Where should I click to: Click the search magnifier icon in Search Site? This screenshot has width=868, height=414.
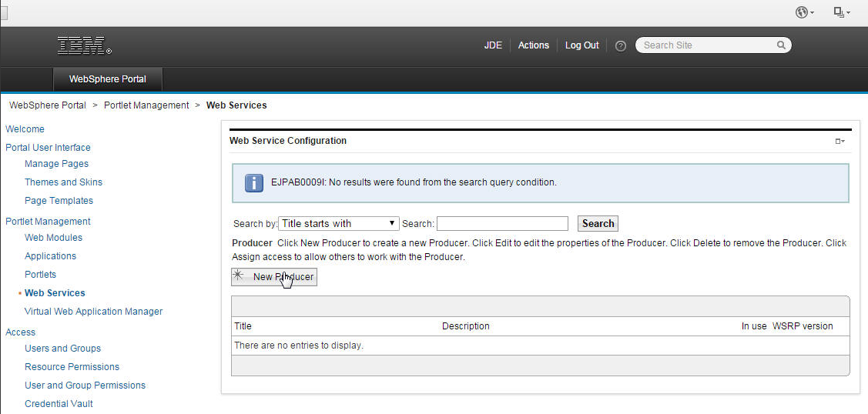coord(781,45)
